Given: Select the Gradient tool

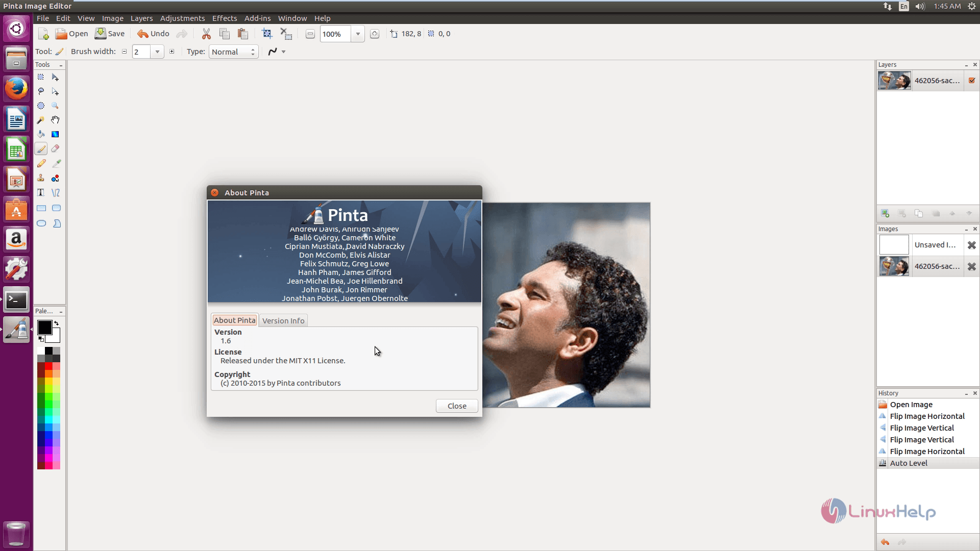Looking at the screenshot, I should click(55, 134).
